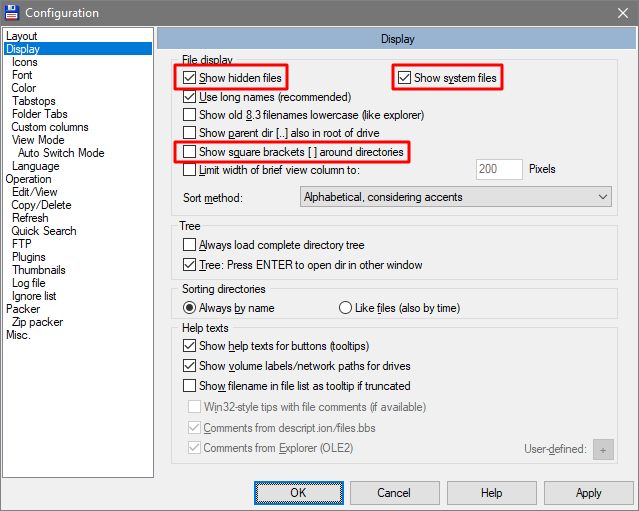Open the Plugins configuration page
639x511 pixels.
pos(29,257)
